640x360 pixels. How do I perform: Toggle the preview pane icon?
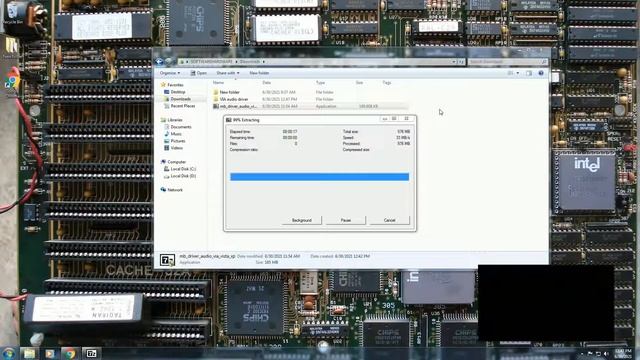[529, 73]
